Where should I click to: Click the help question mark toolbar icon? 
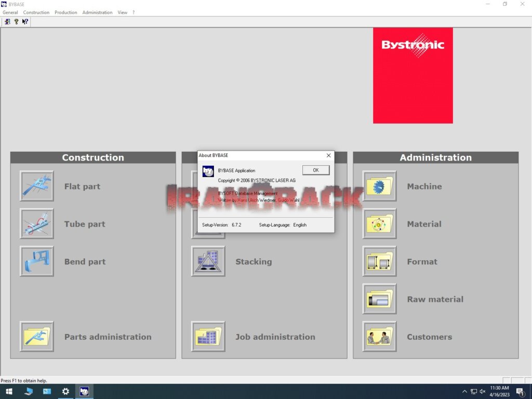(x=15, y=21)
